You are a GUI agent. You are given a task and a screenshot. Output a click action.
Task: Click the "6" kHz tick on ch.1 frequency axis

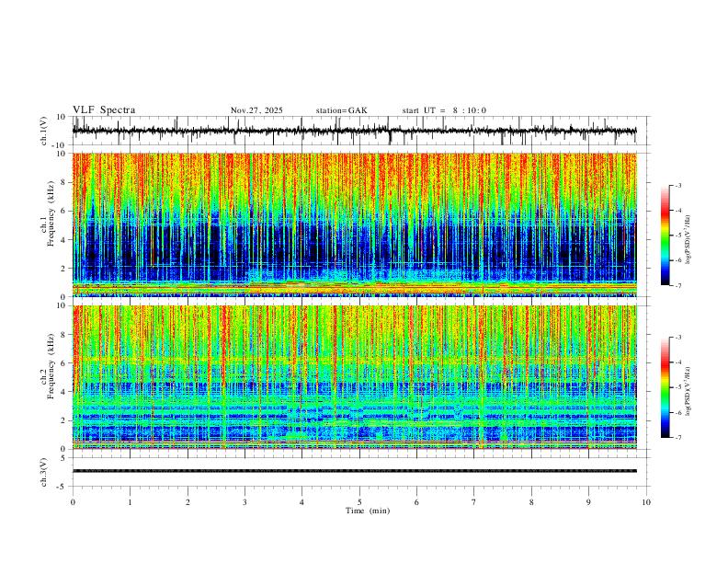(65, 211)
